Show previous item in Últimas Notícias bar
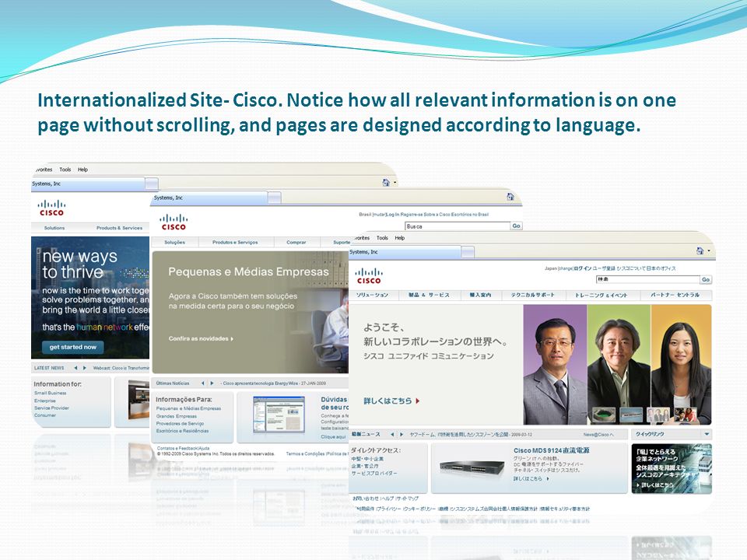This screenshot has height=560, width=747. click(x=202, y=383)
